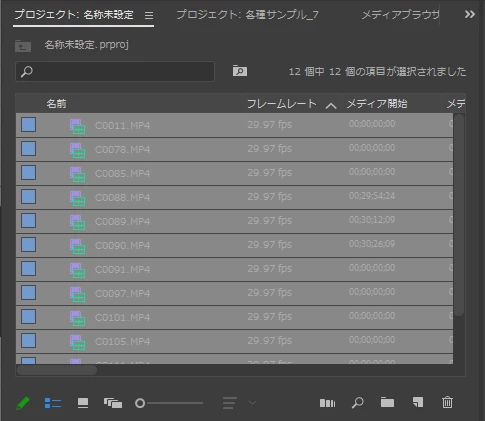Switch to freeform view
Screen dimensions: 485x421
[x=113, y=403]
